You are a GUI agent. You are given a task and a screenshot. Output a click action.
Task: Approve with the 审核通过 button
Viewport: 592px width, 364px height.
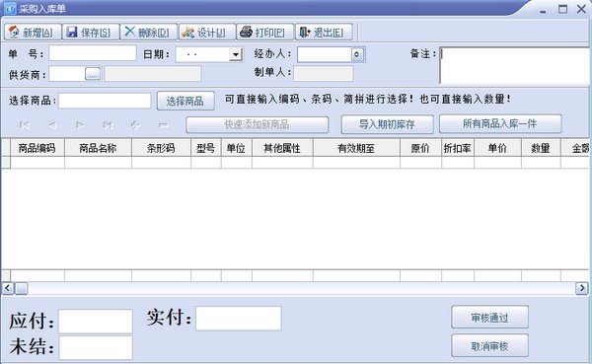tap(490, 318)
